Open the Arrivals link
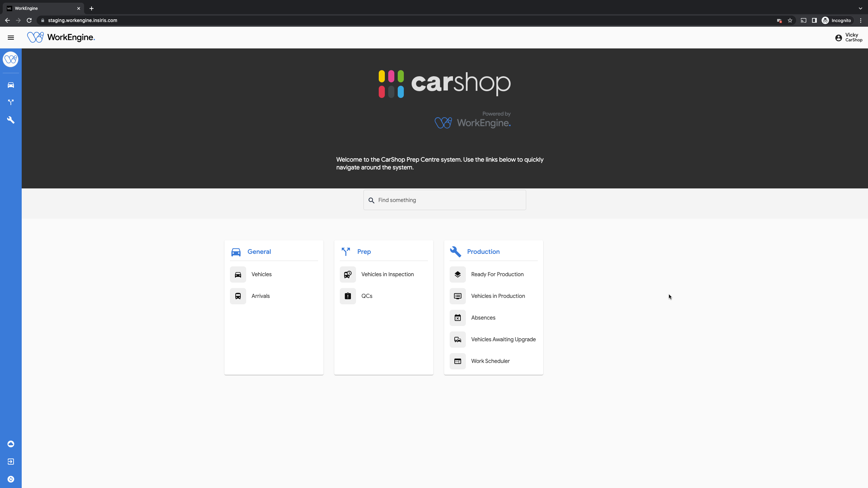 260,296
